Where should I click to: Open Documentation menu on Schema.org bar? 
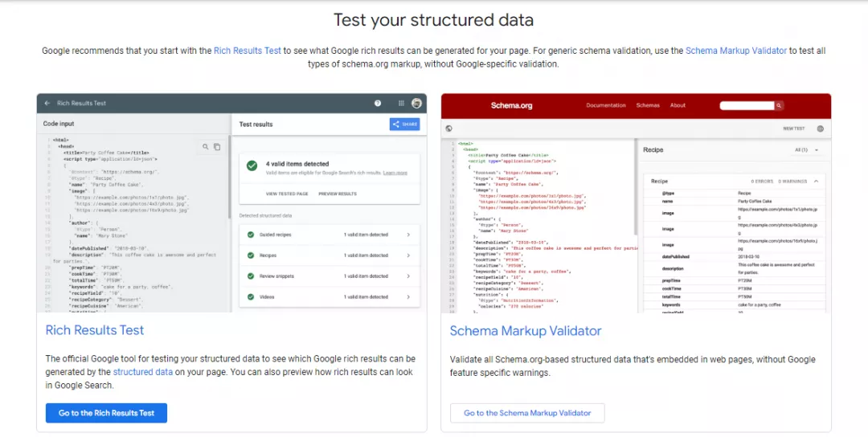pos(606,106)
